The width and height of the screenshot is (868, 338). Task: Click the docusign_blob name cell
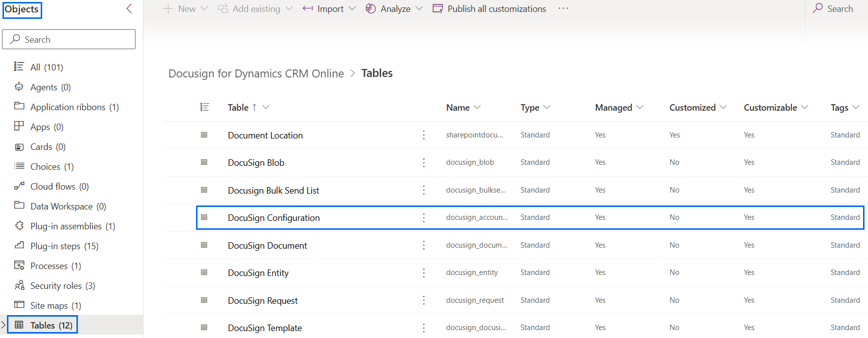tap(470, 162)
